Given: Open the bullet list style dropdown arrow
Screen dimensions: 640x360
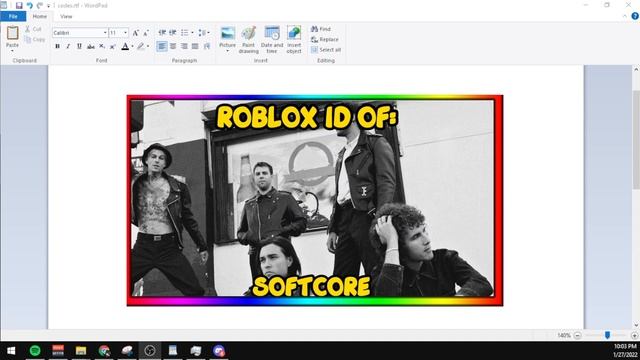Looking at the screenshot, I should click(x=192, y=33).
